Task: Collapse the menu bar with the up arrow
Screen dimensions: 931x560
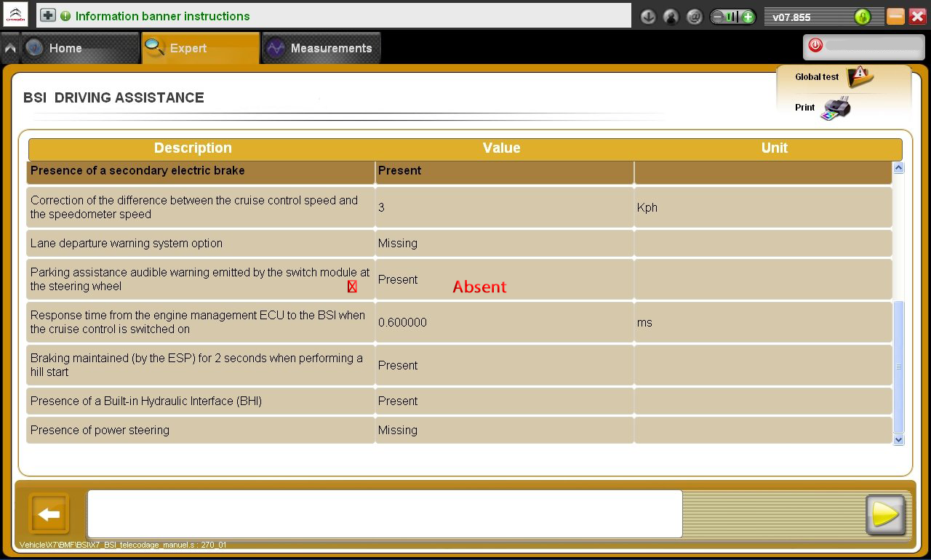Action: (10, 49)
